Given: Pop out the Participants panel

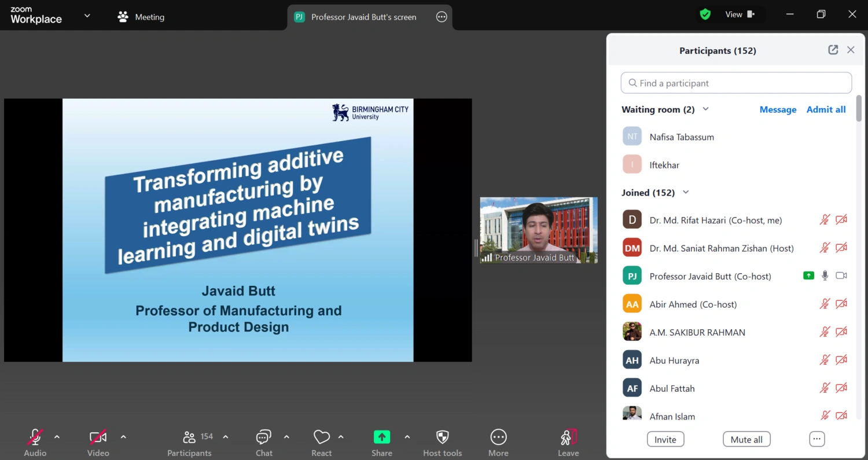Looking at the screenshot, I should [x=833, y=50].
